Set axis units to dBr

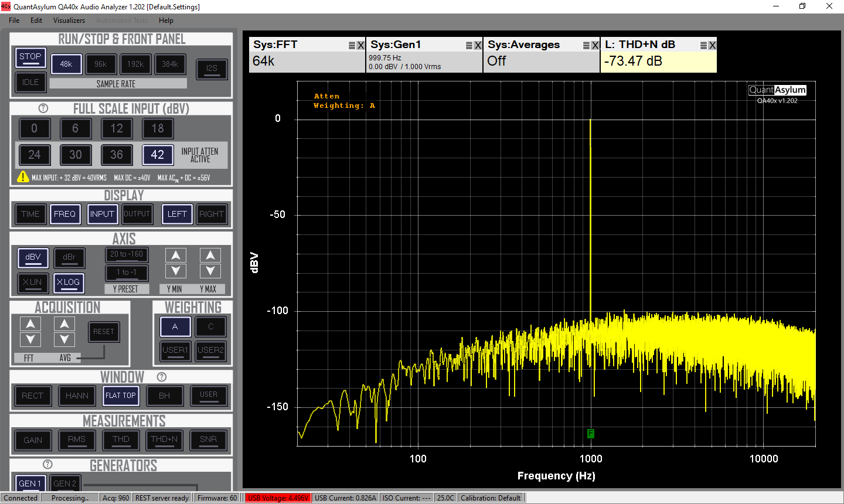coord(69,257)
